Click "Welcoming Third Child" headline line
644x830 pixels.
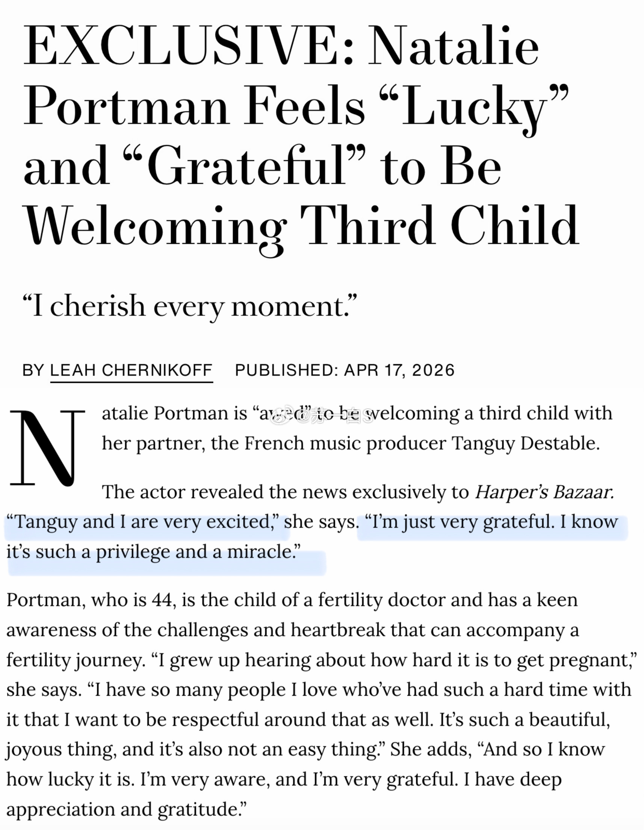pos(300,226)
